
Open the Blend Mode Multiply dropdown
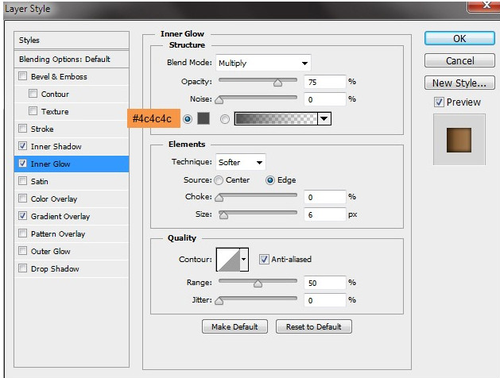click(263, 63)
